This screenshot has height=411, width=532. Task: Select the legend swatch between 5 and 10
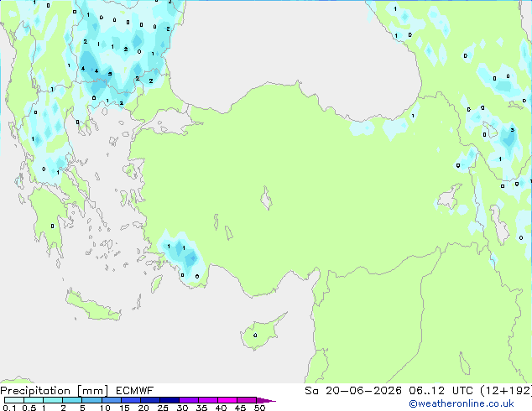pyautogui.click(x=91, y=400)
